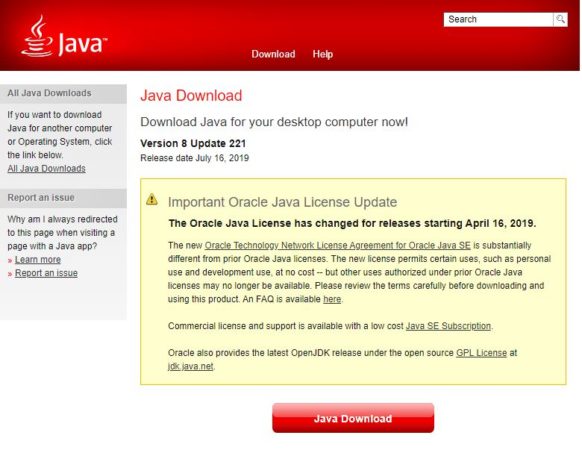Click the Java coffee cup logo

coord(64,36)
